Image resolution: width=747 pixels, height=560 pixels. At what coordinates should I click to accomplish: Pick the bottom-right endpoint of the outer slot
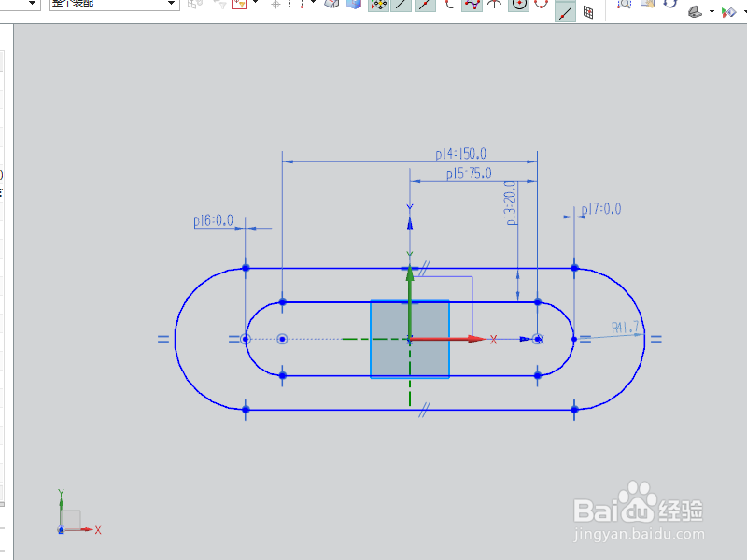pyautogui.click(x=574, y=410)
